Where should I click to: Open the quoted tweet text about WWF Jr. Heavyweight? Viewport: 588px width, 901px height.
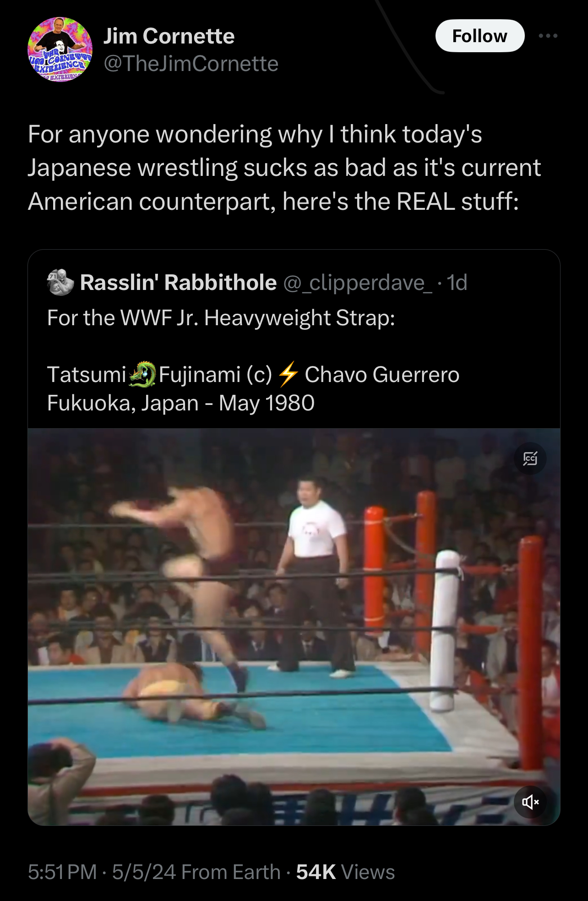click(221, 318)
